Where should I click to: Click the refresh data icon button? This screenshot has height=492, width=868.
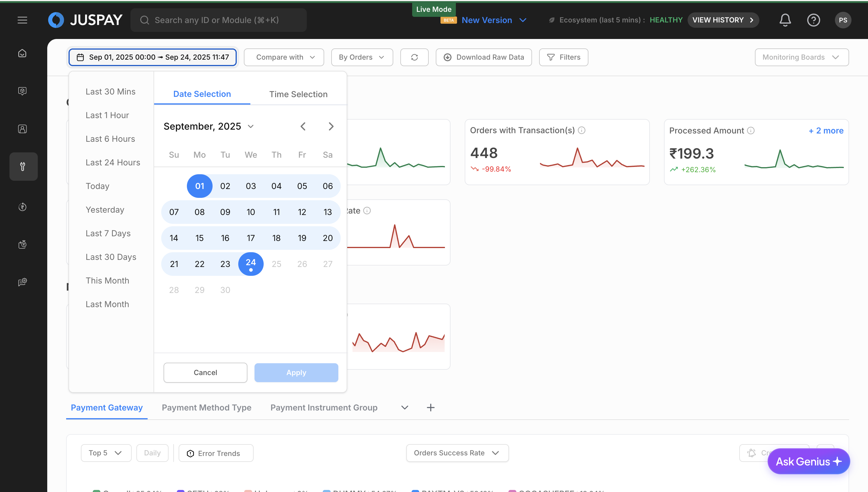pyautogui.click(x=415, y=57)
